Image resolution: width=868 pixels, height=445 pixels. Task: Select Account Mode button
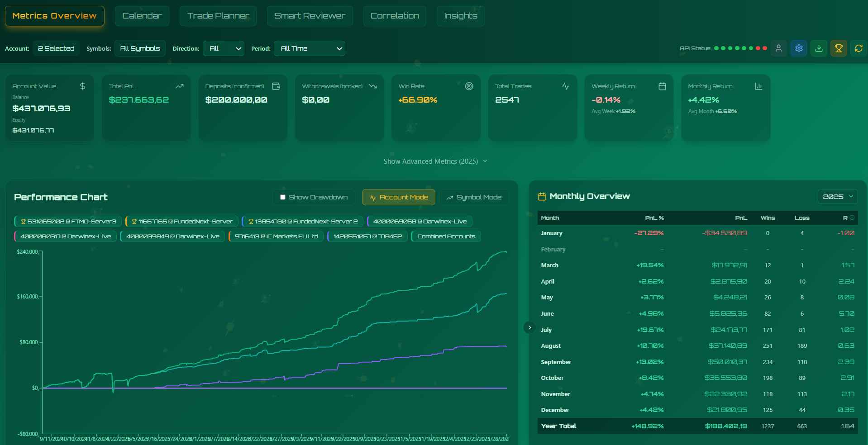click(x=399, y=197)
